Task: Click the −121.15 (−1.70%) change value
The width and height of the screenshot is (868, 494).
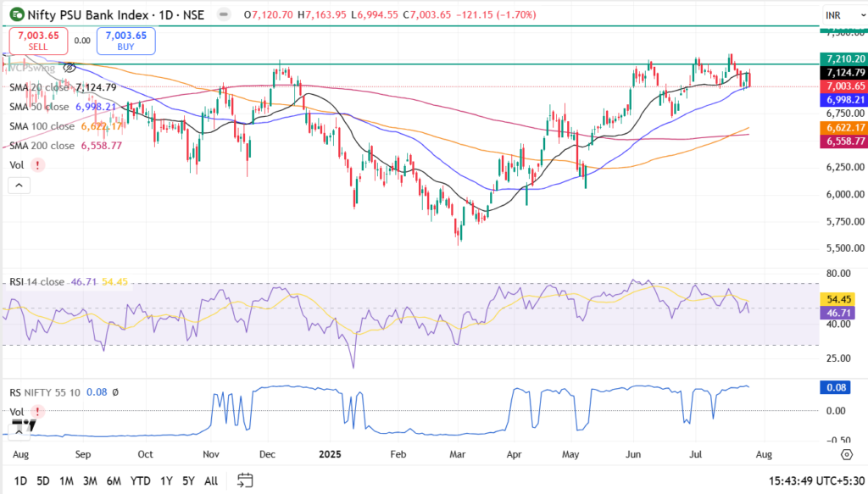Action: (x=497, y=15)
